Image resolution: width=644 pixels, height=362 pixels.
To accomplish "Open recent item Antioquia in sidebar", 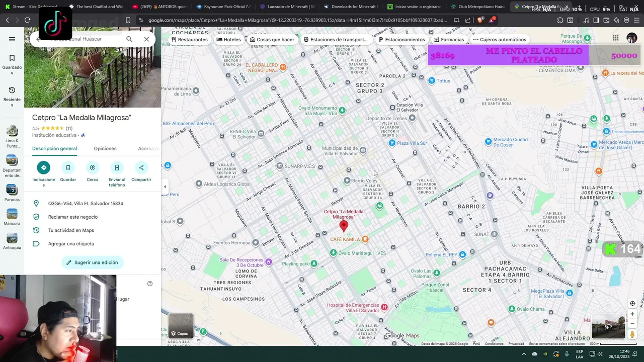I will [x=12, y=241].
